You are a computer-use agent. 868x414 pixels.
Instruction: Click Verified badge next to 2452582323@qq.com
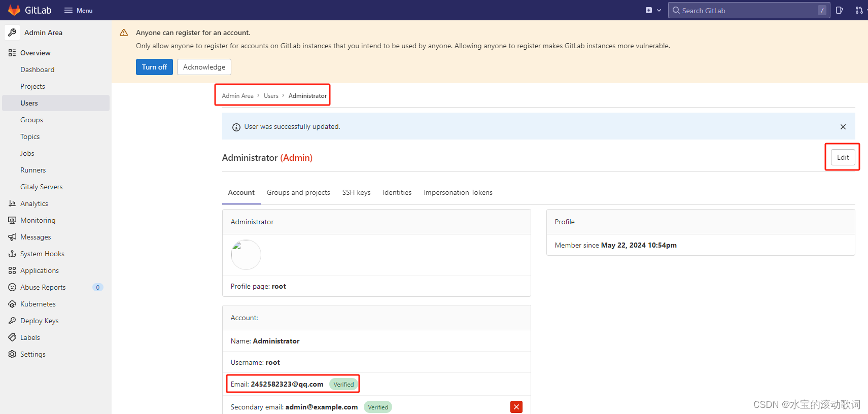[x=343, y=385]
